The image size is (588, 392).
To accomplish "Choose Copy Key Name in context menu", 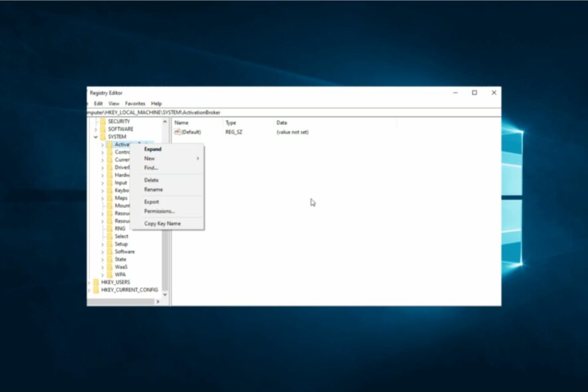I will pyautogui.click(x=167, y=224).
